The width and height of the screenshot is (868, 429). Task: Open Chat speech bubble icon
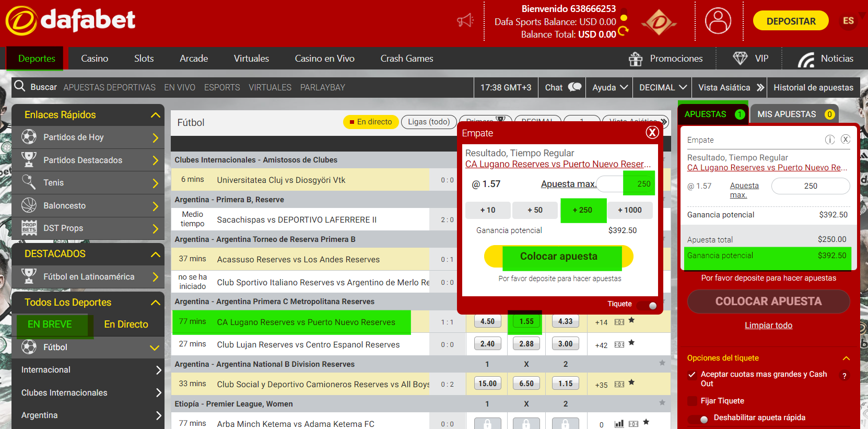click(x=575, y=87)
